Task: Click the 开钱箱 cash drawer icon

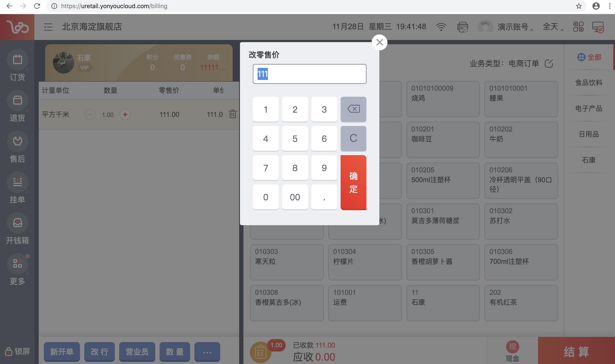Action: (x=17, y=228)
